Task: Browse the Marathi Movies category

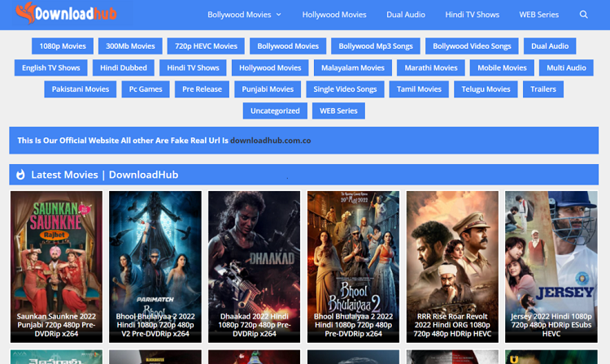Action: pos(430,68)
